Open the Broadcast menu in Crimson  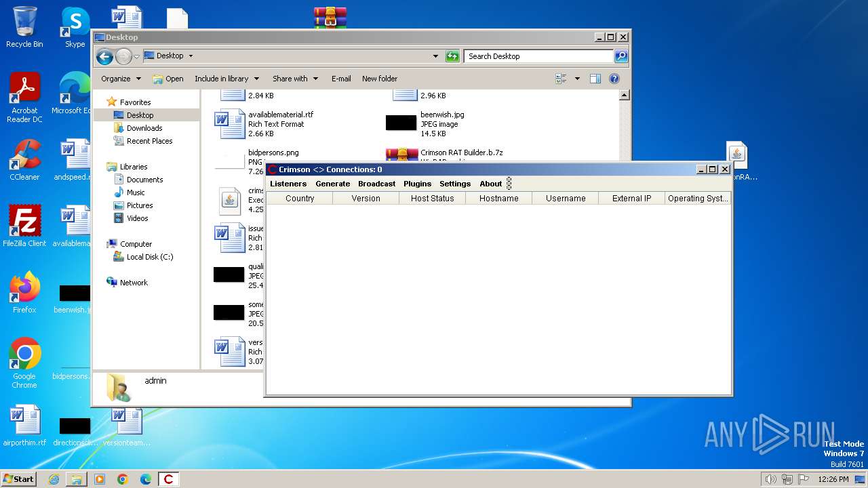coord(376,184)
